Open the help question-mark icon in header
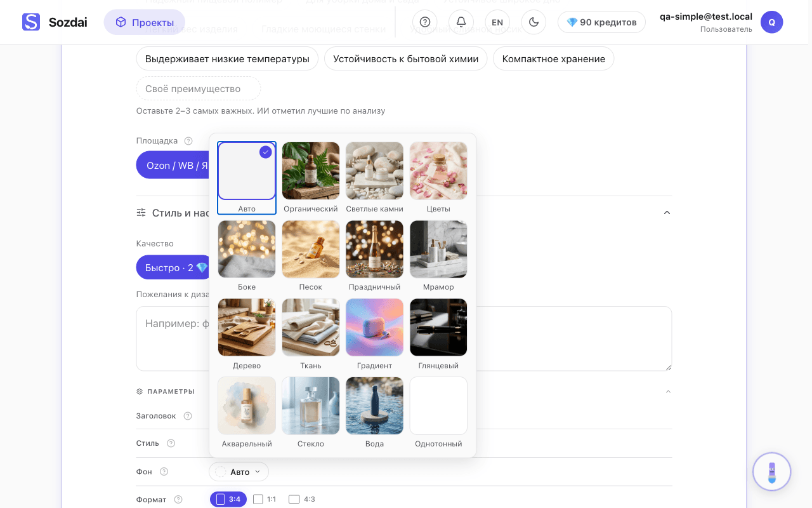The width and height of the screenshot is (812, 508). [425, 22]
